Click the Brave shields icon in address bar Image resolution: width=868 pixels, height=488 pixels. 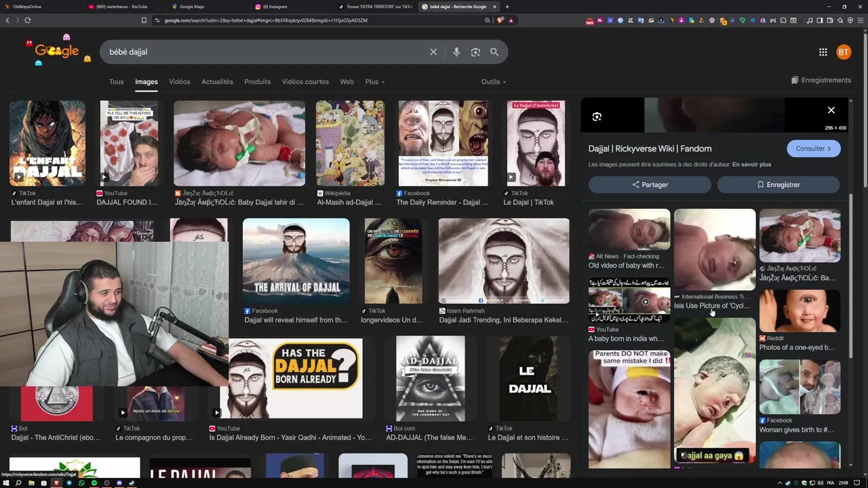pyautogui.click(x=500, y=20)
